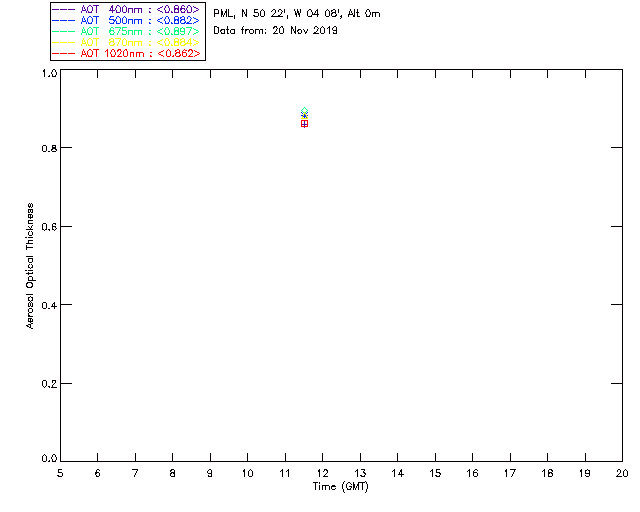Click the green diamond 675nm data point

304,111
